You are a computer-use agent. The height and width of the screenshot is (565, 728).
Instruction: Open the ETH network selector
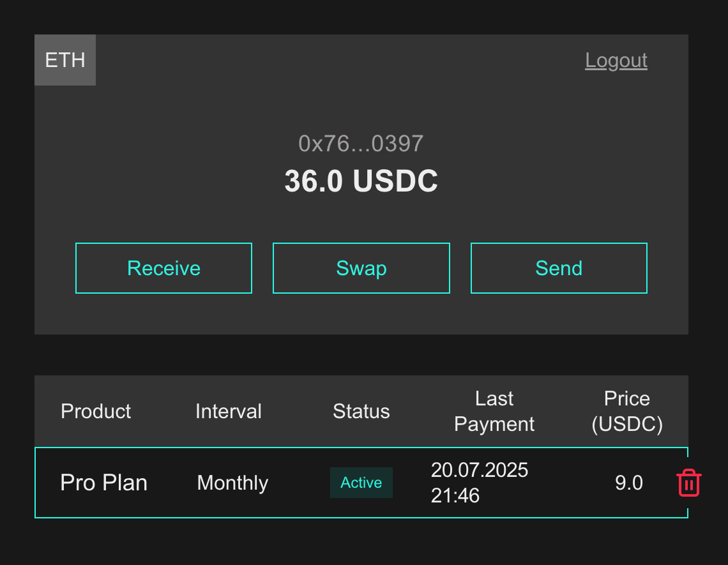[65, 60]
